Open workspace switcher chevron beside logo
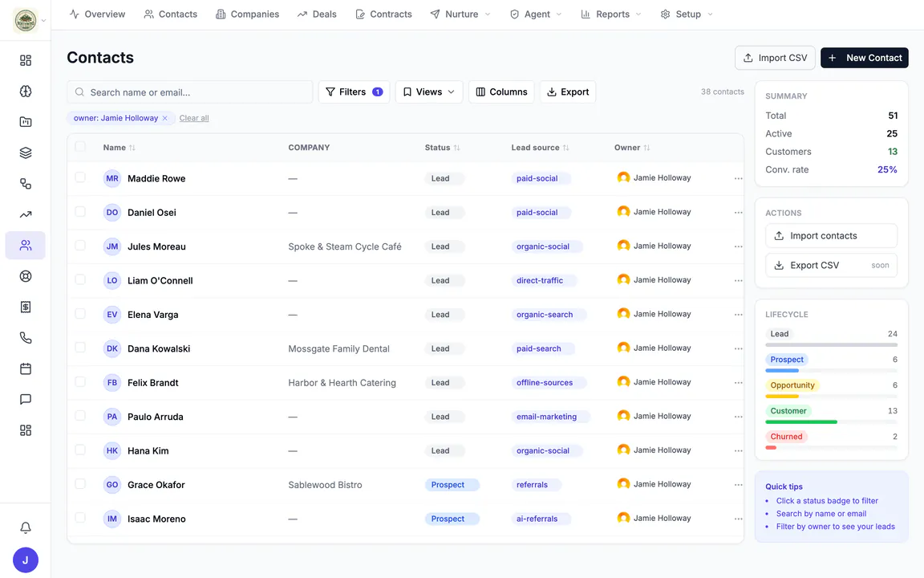The height and width of the screenshot is (578, 924). coord(43,21)
